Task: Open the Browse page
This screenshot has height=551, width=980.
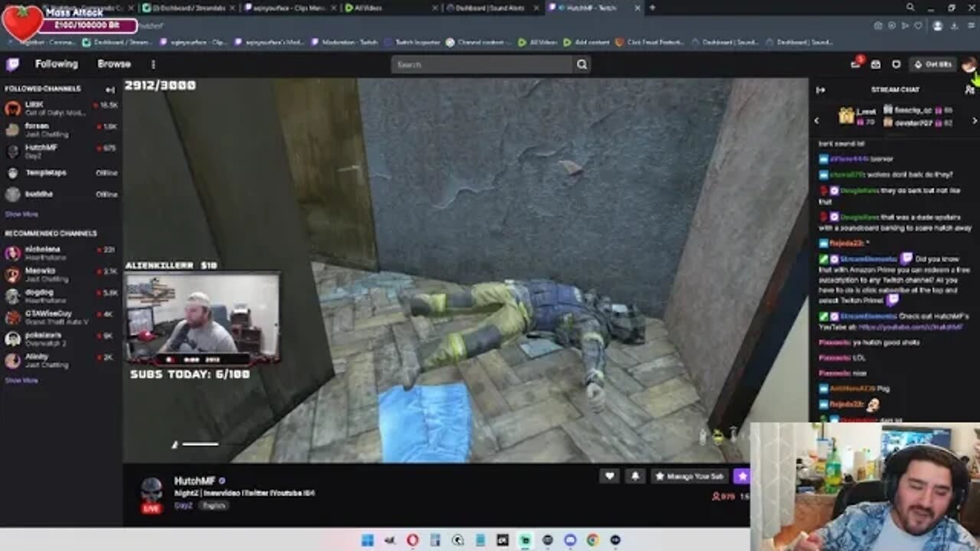Action: click(114, 64)
